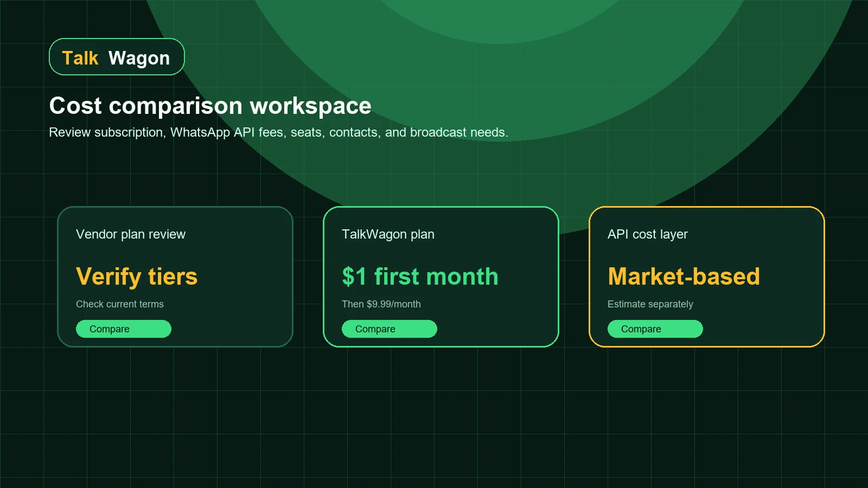Click the subtitle about WhatsApp API fees

pyautogui.click(x=279, y=132)
